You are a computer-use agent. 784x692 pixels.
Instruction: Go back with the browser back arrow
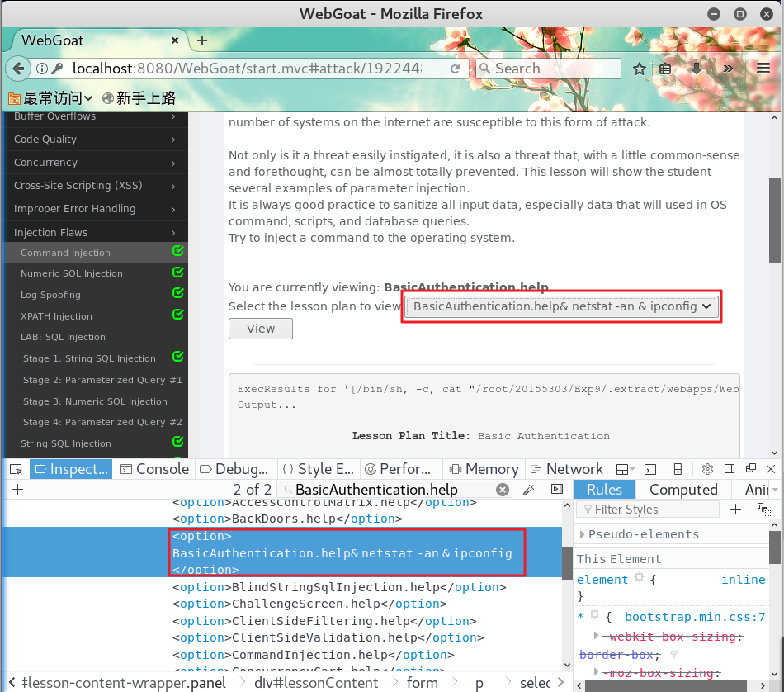pyautogui.click(x=18, y=69)
